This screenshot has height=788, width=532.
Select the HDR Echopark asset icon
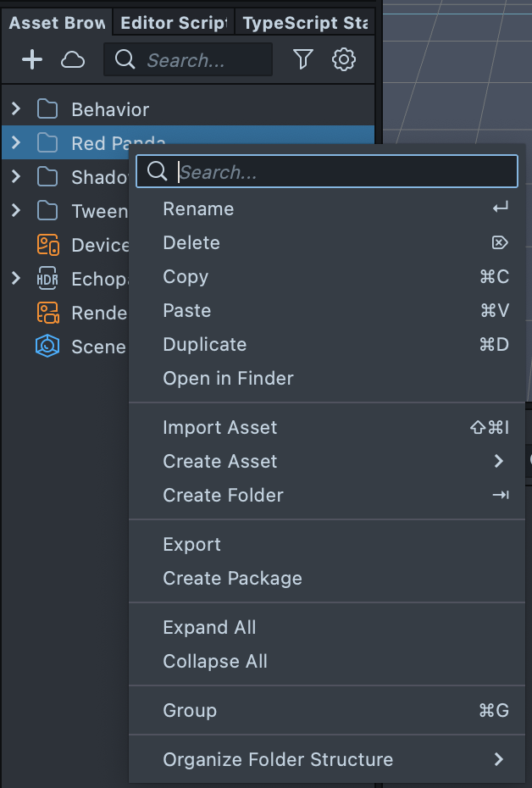tap(47, 279)
